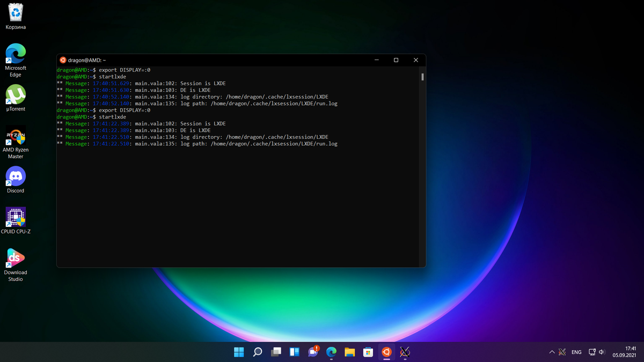
Task: Close the dragon@AMD terminal window
Action: 416,60
